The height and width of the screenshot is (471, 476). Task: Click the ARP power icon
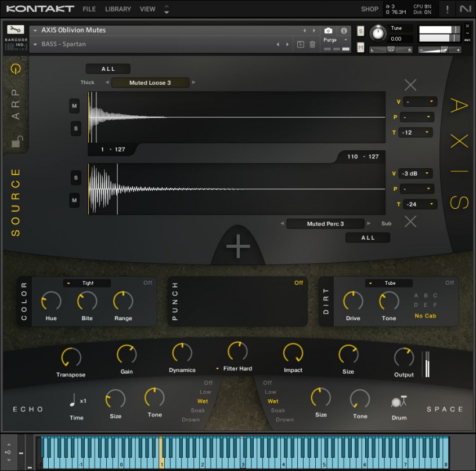point(16,69)
